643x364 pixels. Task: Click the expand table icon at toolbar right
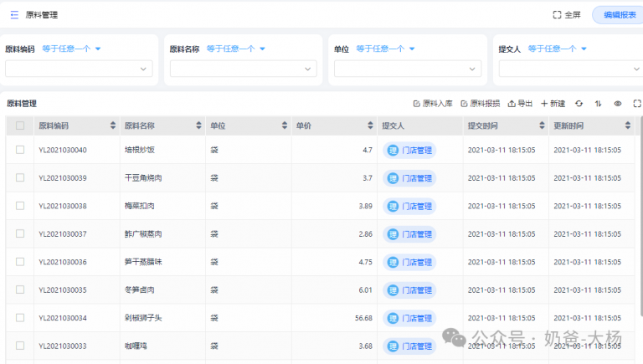(x=636, y=104)
